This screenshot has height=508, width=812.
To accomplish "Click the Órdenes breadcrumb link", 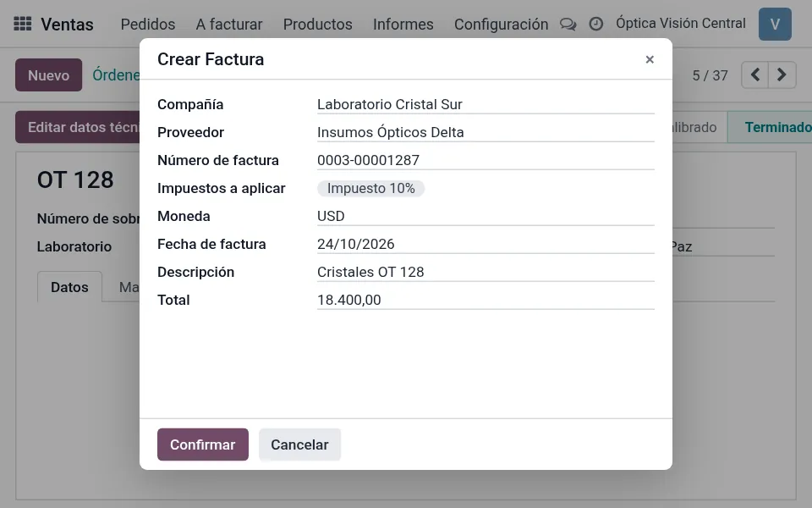I will point(116,75).
